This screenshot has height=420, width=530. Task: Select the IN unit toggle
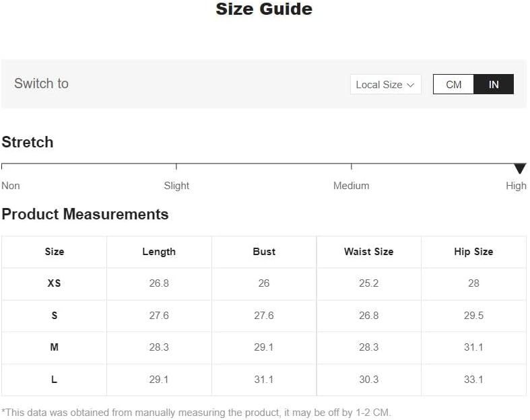494,84
